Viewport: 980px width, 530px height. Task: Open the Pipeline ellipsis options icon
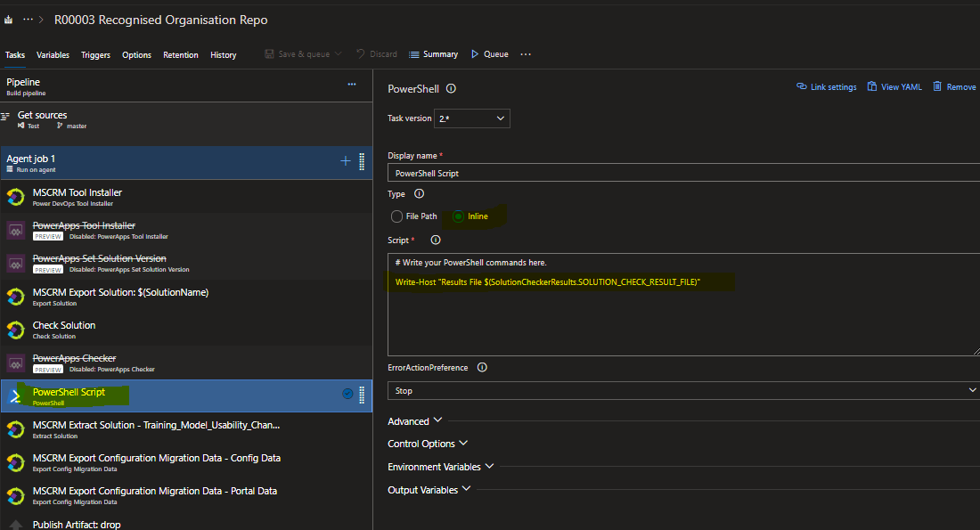tap(351, 83)
